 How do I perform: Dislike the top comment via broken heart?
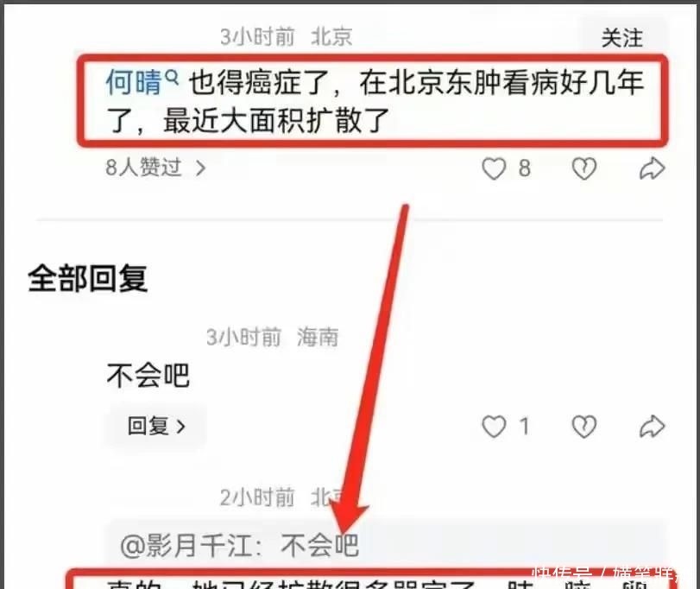[x=584, y=168]
